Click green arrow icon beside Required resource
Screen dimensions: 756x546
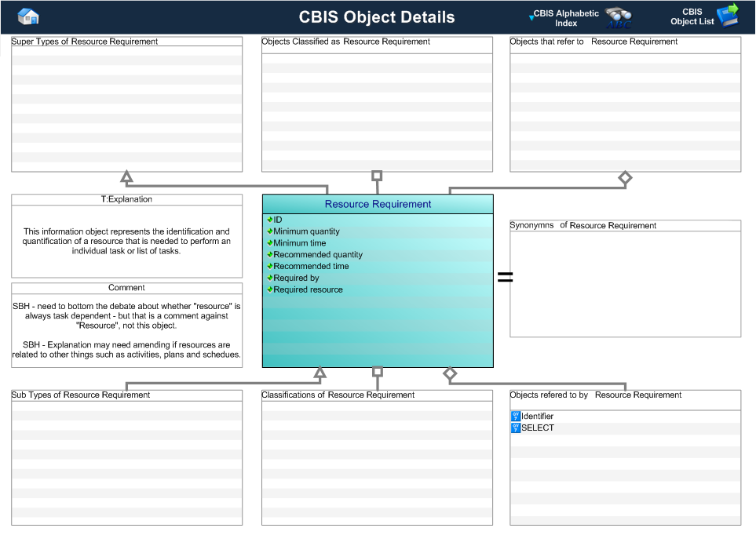pyautogui.click(x=269, y=289)
